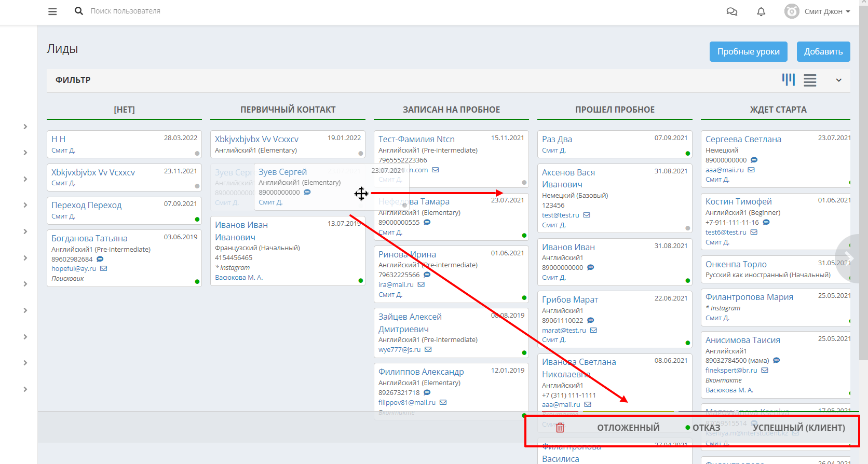
Task: Select the ПРОШЕЛ ПРОБНОЕ column header
Action: pyautogui.click(x=615, y=110)
